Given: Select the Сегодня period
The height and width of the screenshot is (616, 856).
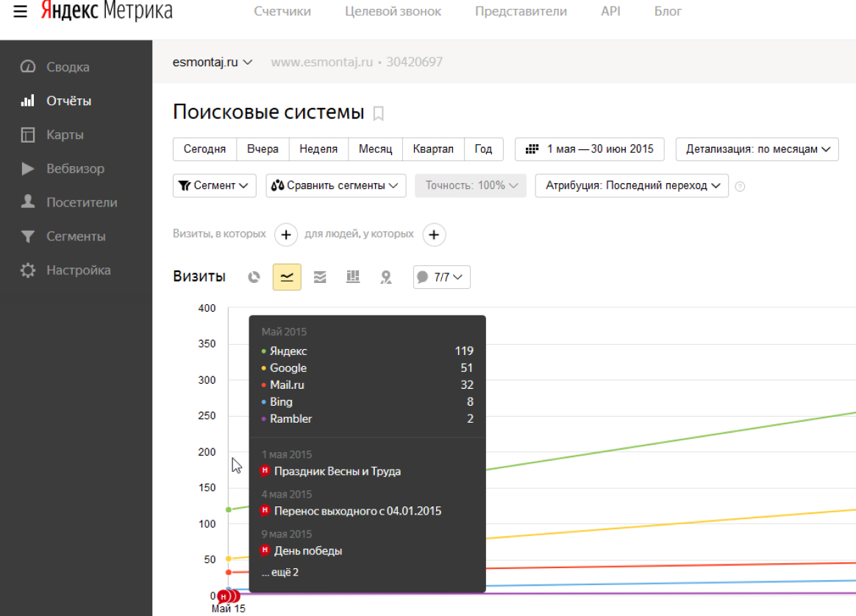Looking at the screenshot, I should point(204,149).
